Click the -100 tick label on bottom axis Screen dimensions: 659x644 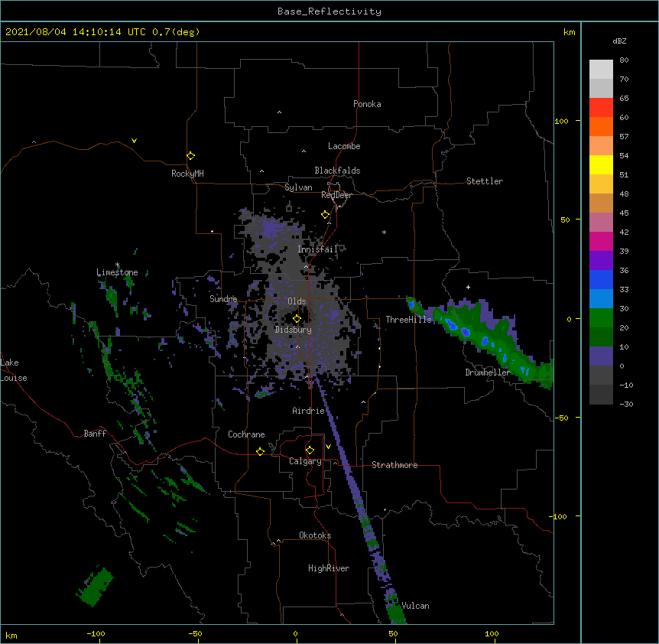[x=96, y=633]
